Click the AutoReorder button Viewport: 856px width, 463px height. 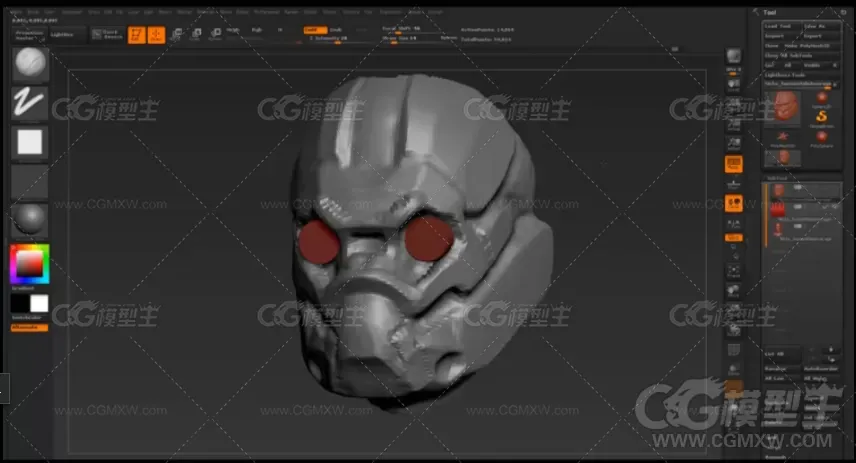821,369
